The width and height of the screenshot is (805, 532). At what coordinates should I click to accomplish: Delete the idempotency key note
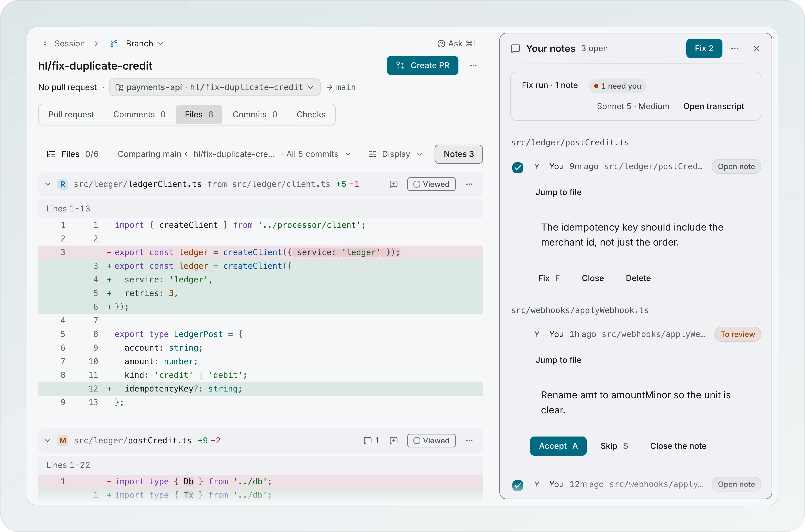pos(638,278)
